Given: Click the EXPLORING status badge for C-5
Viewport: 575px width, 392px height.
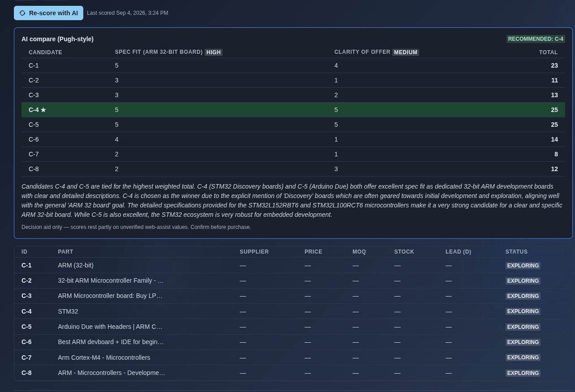Looking at the screenshot, I should 523,327.
